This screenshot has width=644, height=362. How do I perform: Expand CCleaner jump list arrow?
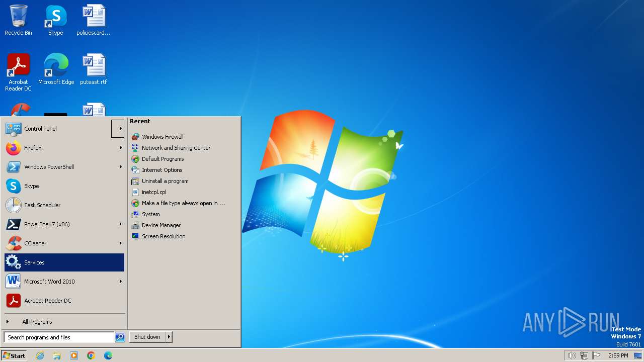120,243
